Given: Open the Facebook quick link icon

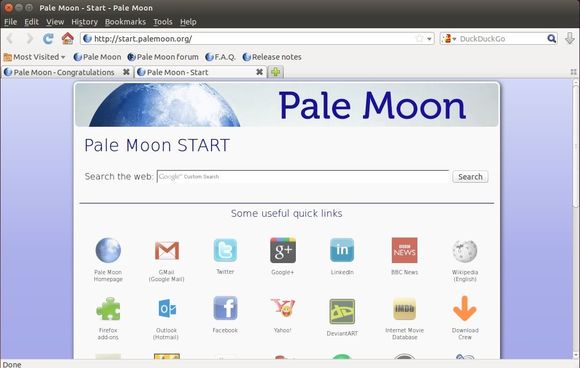Looking at the screenshot, I should [x=225, y=308].
